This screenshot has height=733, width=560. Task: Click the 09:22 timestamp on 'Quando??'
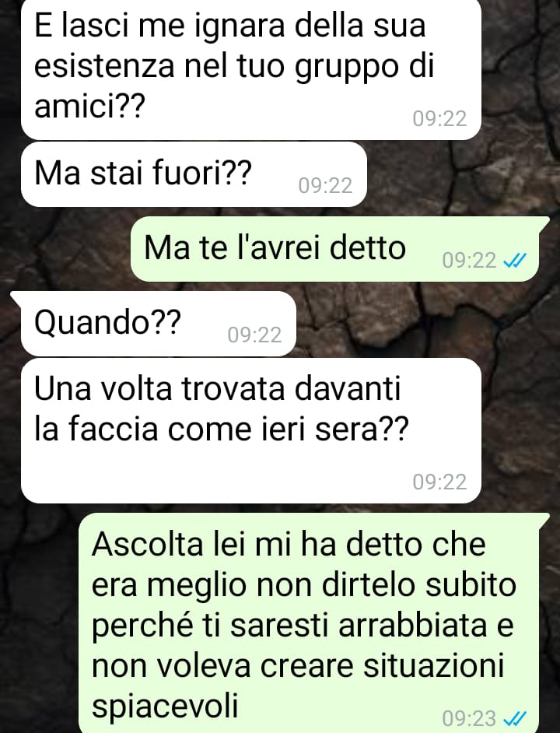click(254, 335)
